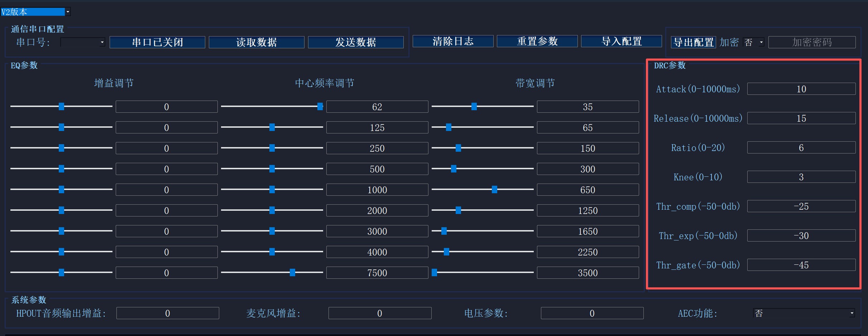Click the 7500 center frequency slider handle
Viewport: 868px width, 336px height.
coord(292,272)
